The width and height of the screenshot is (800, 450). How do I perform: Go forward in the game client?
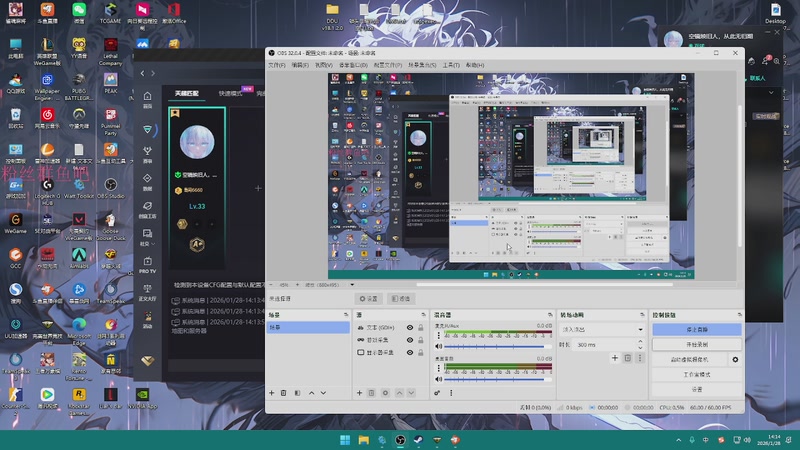pyautogui.click(x=153, y=73)
